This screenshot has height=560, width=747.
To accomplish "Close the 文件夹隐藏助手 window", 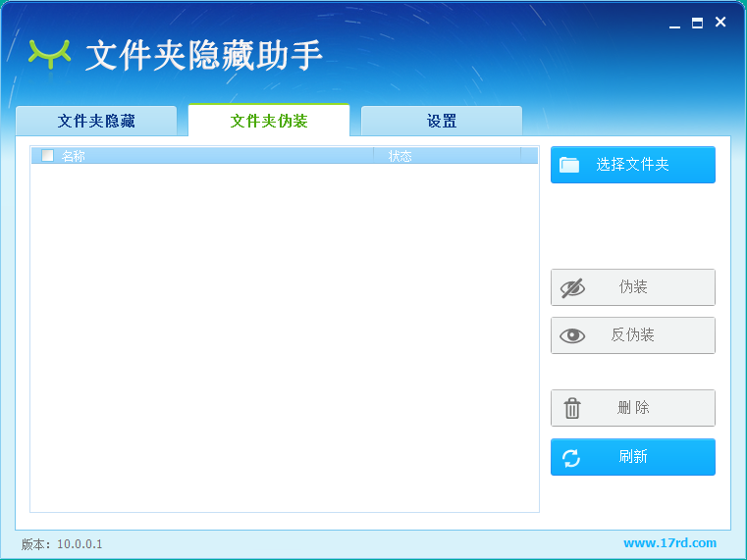I will pyautogui.click(x=720, y=23).
